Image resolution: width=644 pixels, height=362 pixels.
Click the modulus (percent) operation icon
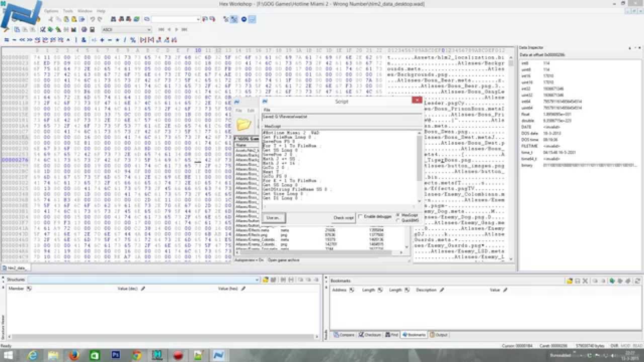pos(133,40)
